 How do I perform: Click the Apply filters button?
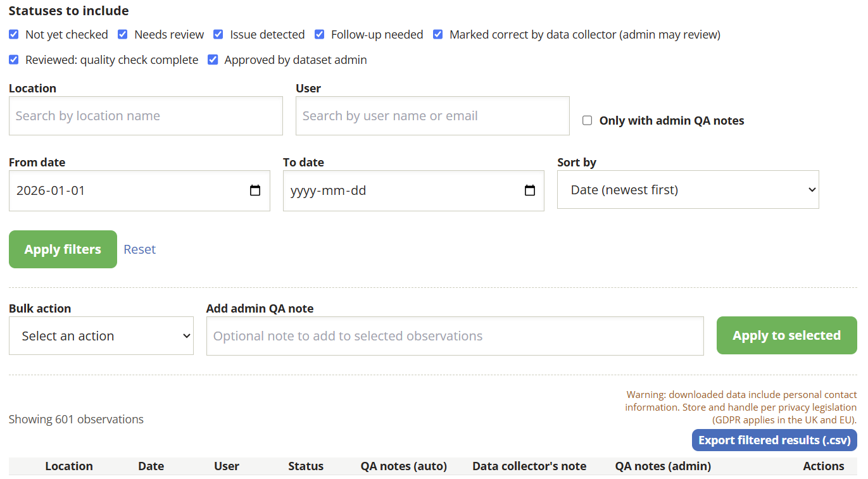(63, 249)
